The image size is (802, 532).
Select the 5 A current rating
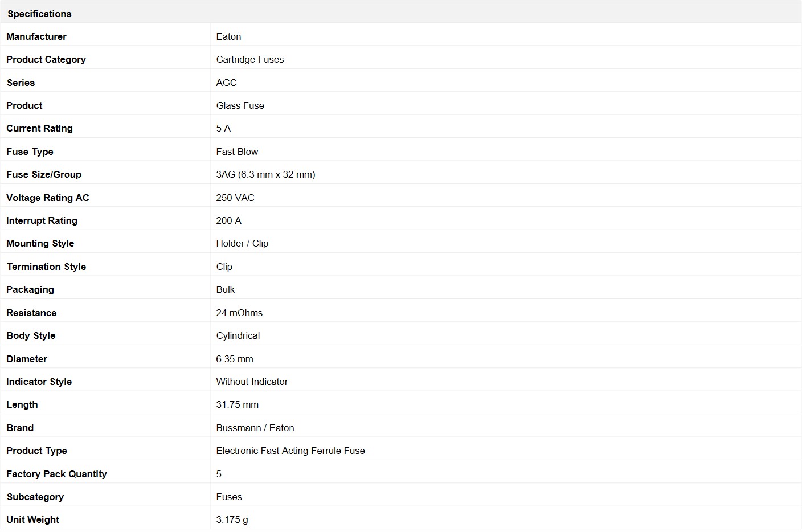pyautogui.click(x=223, y=128)
